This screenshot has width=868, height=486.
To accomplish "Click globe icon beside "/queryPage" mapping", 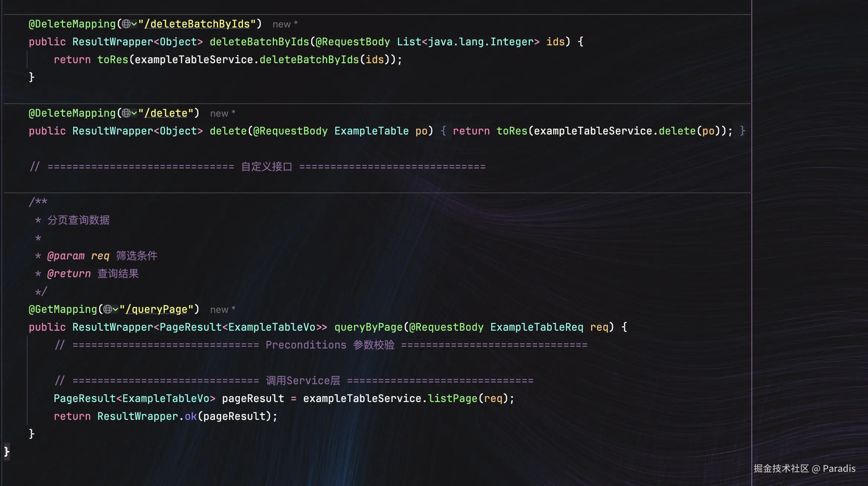I will [x=108, y=310].
